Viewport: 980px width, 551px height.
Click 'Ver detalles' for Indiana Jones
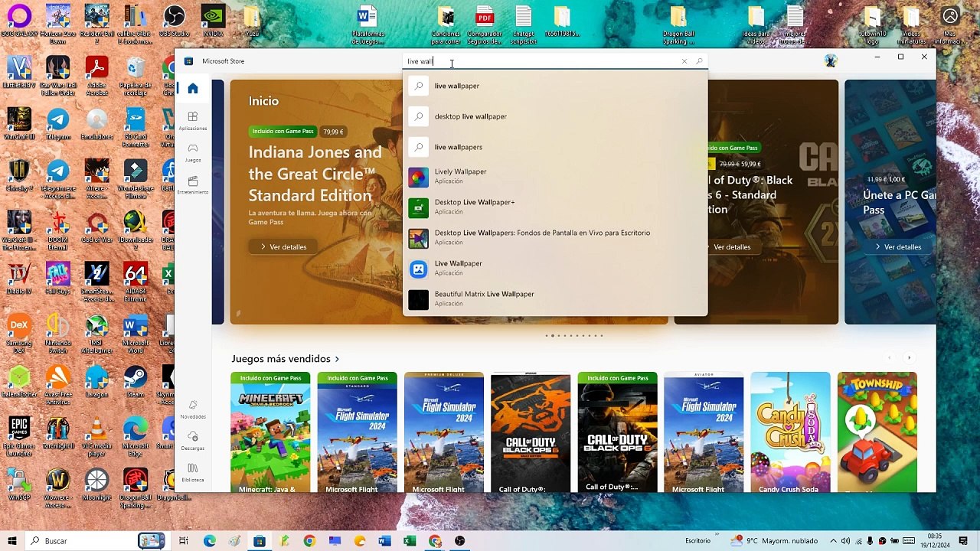(x=283, y=247)
